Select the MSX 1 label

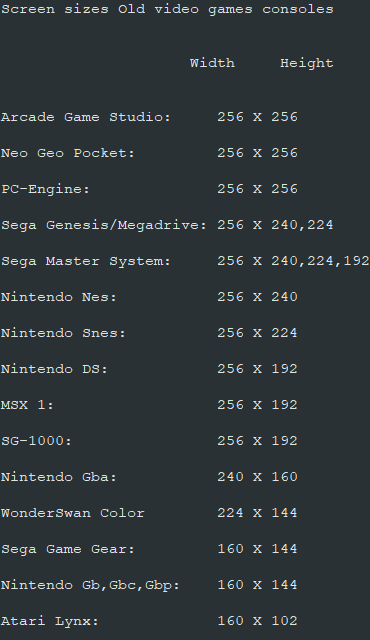click(27, 404)
